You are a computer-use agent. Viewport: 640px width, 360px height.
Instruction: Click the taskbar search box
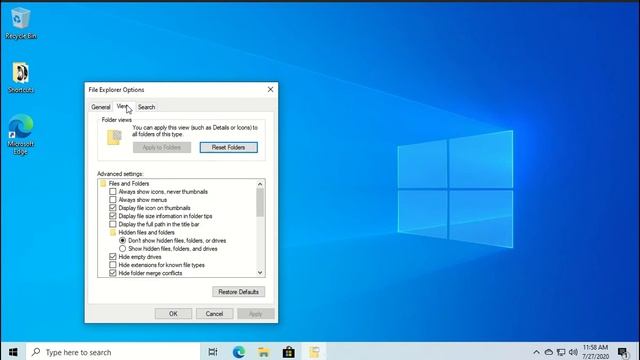click(113, 352)
